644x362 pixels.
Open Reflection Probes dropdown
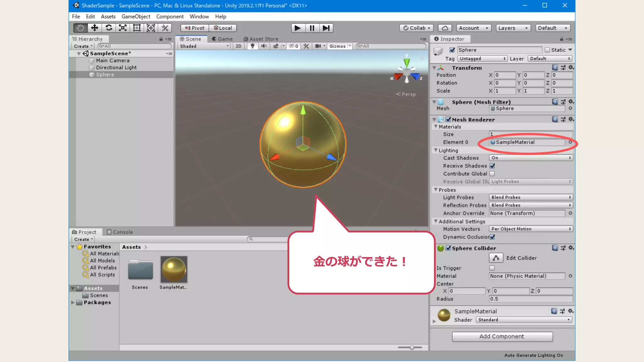pos(531,205)
